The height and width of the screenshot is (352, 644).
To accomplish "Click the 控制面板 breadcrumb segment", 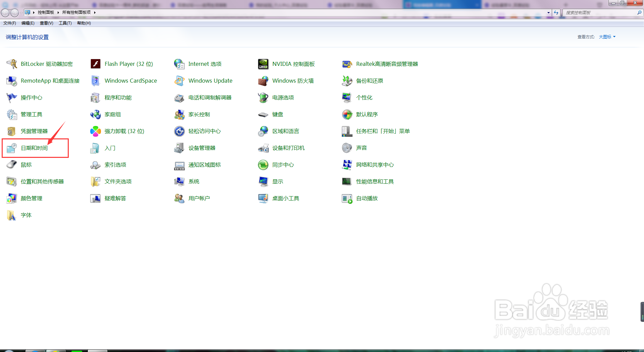I will pos(46,12).
